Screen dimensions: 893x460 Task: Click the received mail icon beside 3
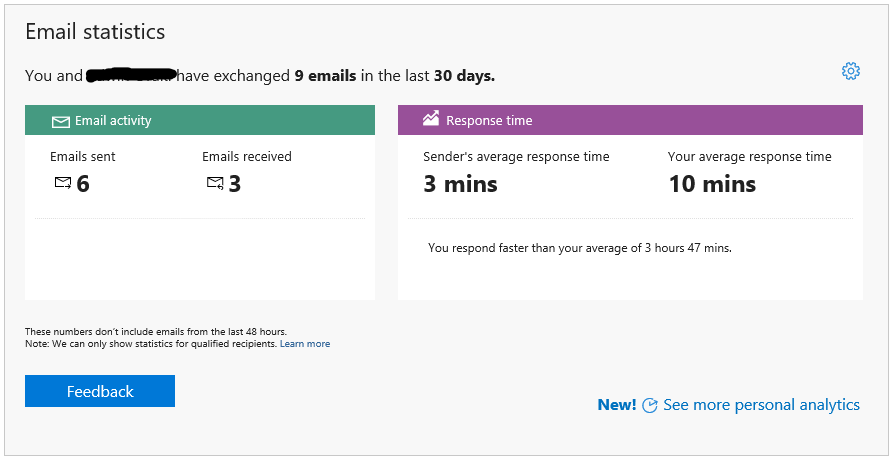click(215, 183)
